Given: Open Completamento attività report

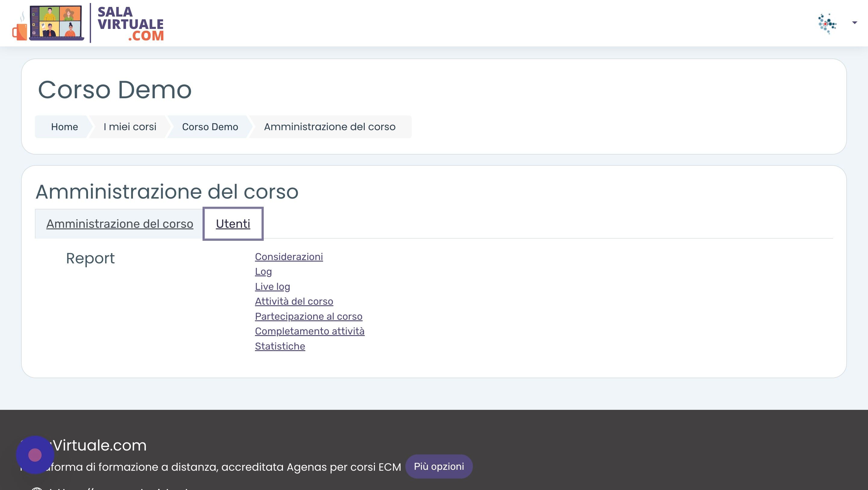Looking at the screenshot, I should pos(309,331).
